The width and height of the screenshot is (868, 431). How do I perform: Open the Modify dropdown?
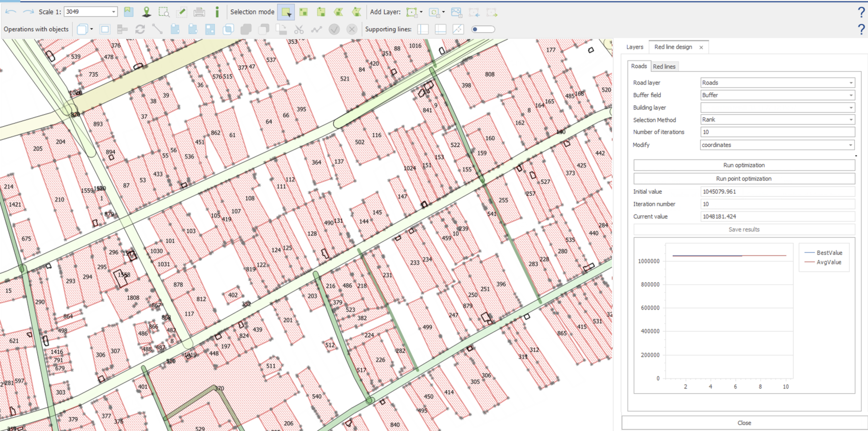(x=778, y=145)
